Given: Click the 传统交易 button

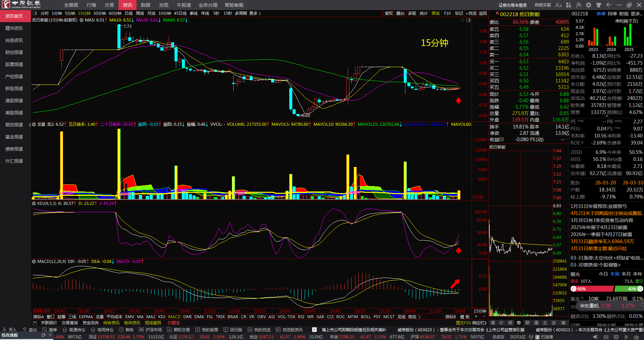Looking at the screenshot, I should coord(543,5).
